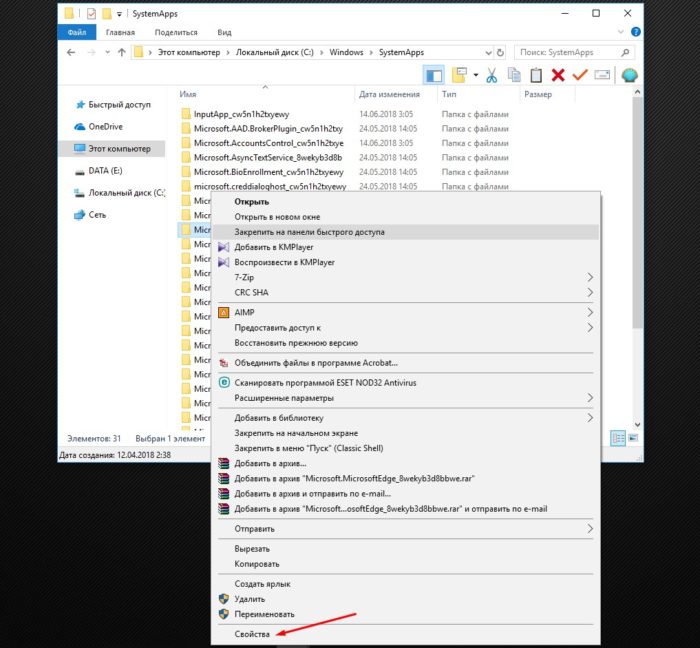Viewport: 700px width, 648px height.
Task: Select the InputApp_cw5n1h2txyewy folder
Action: point(241,114)
